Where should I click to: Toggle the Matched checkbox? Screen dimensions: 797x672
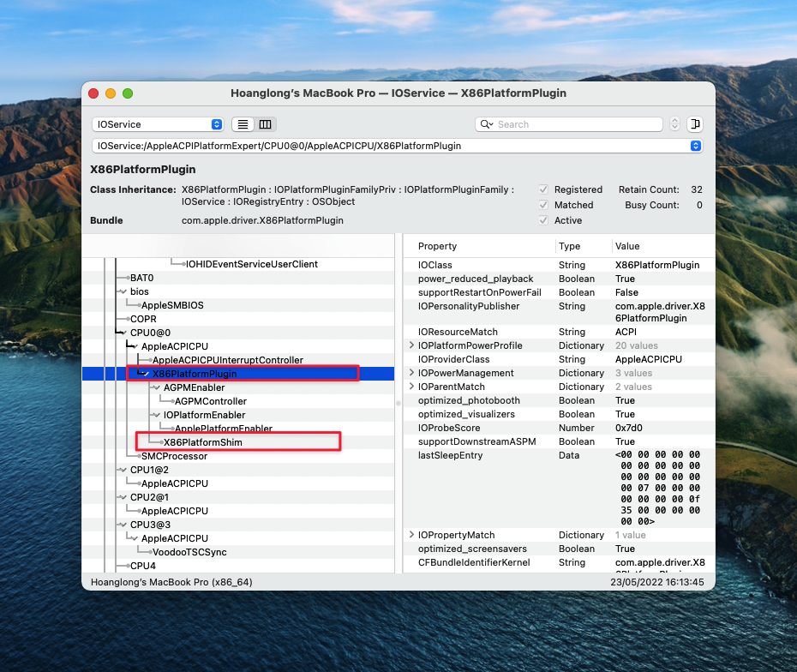543,205
